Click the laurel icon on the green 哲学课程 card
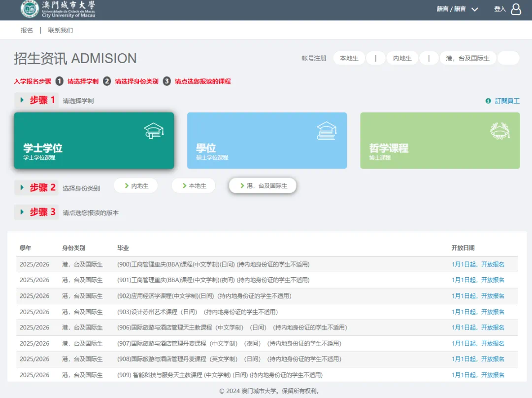 tap(499, 131)
